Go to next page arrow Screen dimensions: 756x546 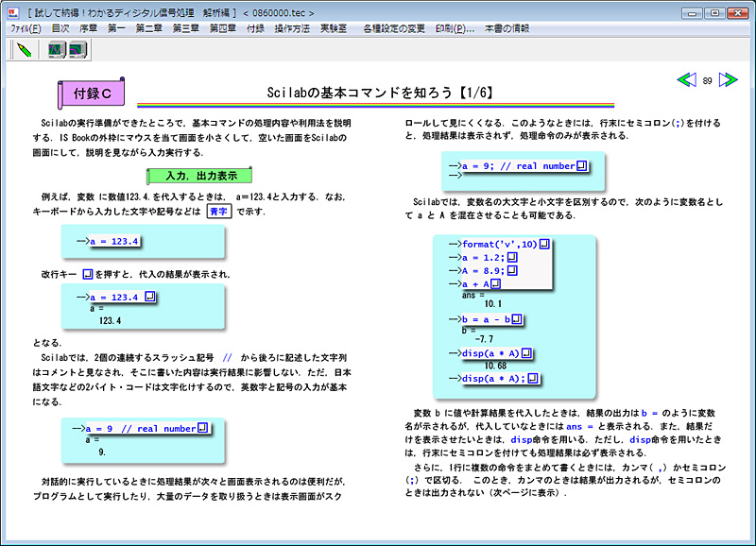click(x=728, y=79)
